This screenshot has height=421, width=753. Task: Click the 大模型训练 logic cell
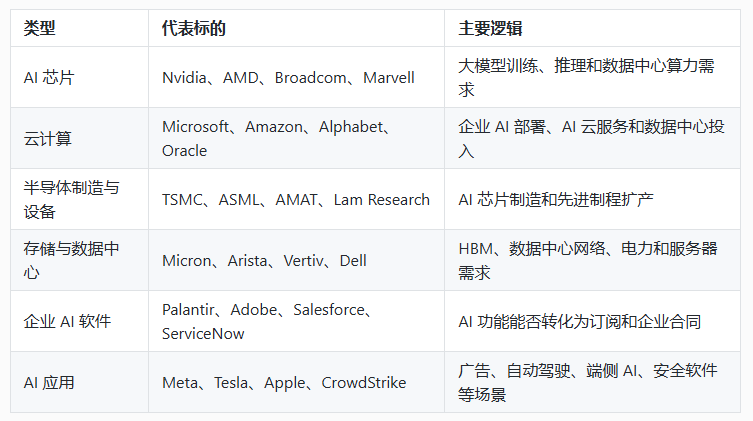(592, 77)
